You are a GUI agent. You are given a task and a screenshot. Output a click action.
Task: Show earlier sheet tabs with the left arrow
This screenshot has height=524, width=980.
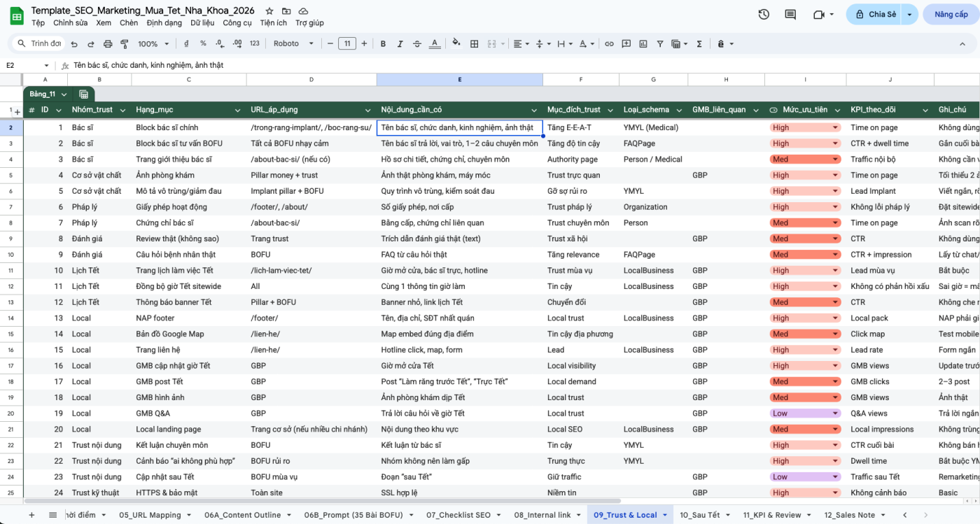pyautogui.click(x=905, y=515)
